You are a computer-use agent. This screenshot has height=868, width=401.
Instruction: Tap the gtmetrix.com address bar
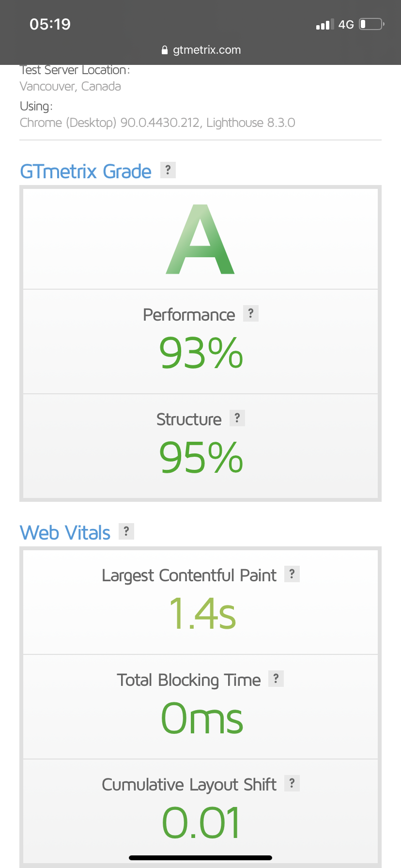tap(200, 50)
